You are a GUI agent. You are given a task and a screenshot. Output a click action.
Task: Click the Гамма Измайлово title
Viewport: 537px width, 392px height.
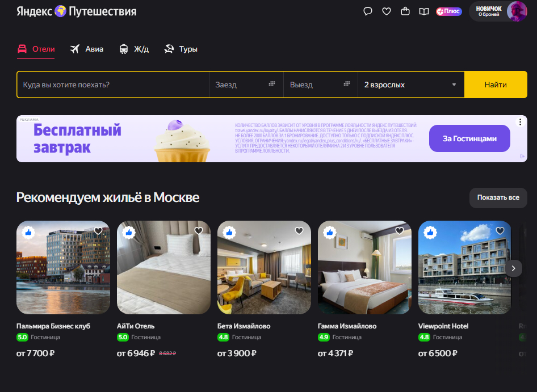tap(347, 326)
